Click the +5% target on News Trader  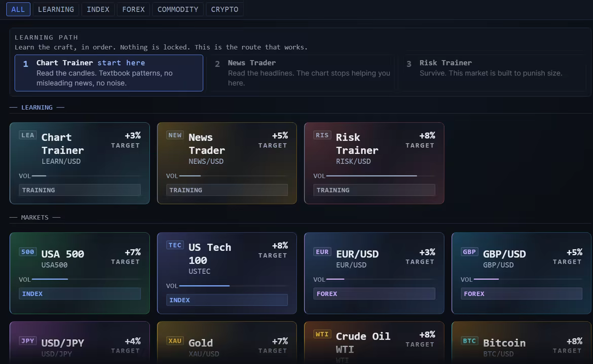pyautogui.click(x=280, y=135)
